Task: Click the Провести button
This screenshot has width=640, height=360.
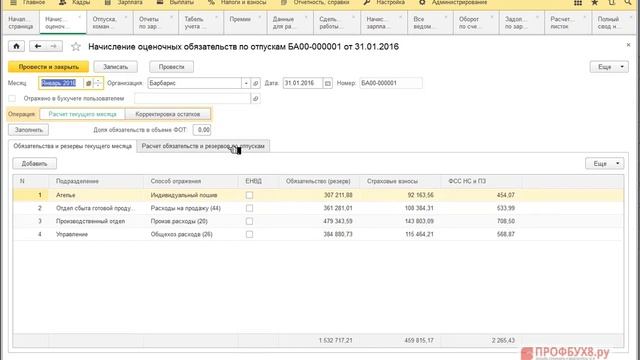Action: pos(171,67)
